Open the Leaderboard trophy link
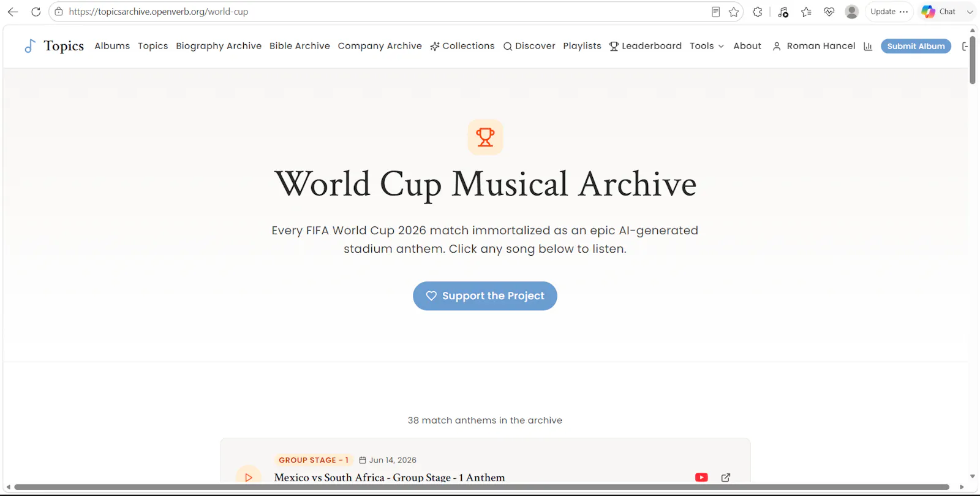 tap(645, 46)
